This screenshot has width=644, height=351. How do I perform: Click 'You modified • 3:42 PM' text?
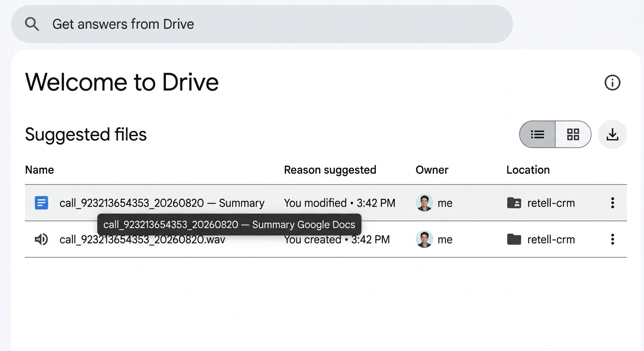pyautogui.click(x=339, y=203)
